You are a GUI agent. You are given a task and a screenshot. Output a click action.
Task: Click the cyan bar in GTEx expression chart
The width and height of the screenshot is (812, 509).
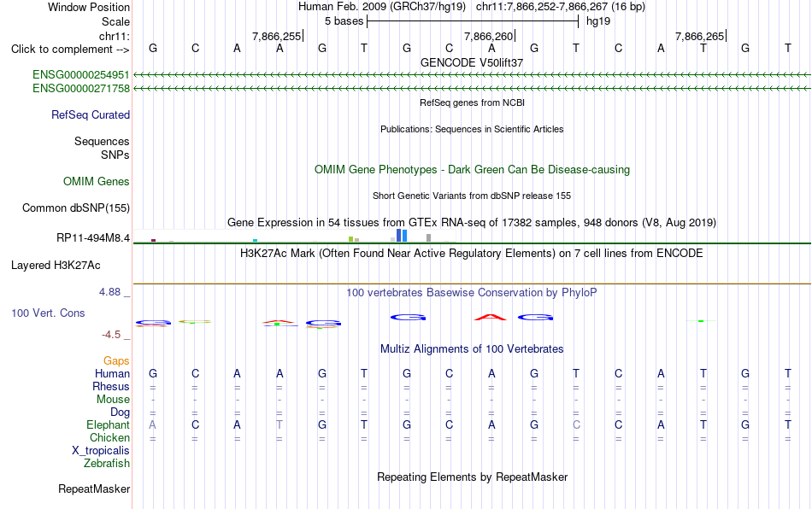pos(255,241)
